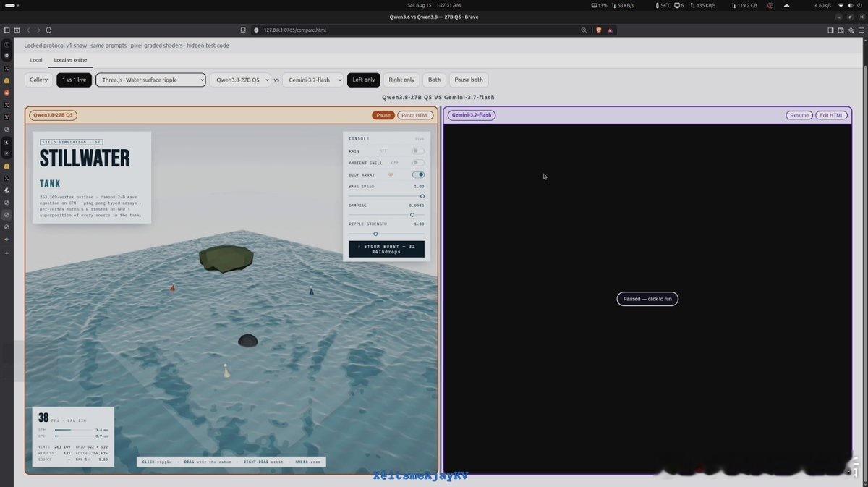Image resolution: width=868 pixels, height=487 pixels.
Task: Open the Brave Rewards triangle icon
Action: click(x=610, y=30)
